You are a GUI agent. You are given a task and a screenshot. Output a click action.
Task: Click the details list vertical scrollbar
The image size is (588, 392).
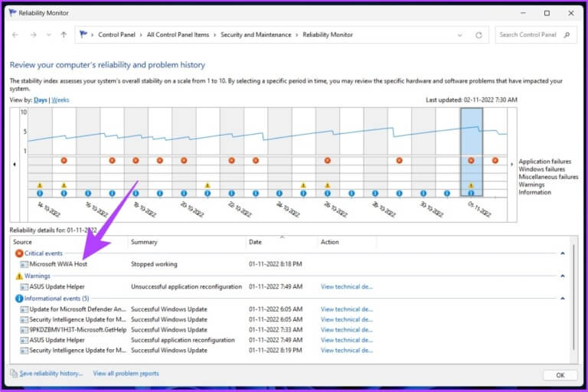pos(573,299)
